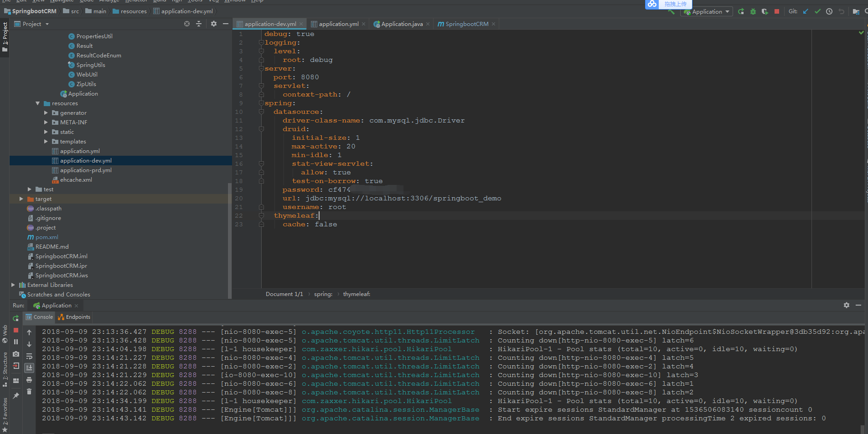Toggle pin tab in Run panel
The width and height of the screenshot is (868, 434).
(16, 395)
